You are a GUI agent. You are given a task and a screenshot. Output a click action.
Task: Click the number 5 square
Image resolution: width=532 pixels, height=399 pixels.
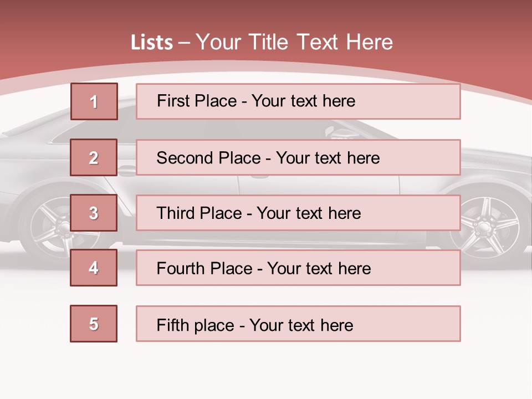(x=94, y=324)
